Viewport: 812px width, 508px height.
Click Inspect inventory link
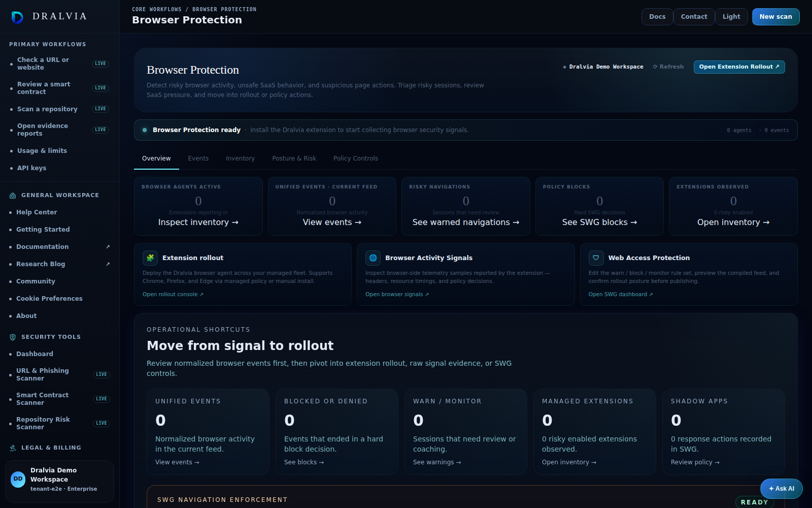[198, 223]
